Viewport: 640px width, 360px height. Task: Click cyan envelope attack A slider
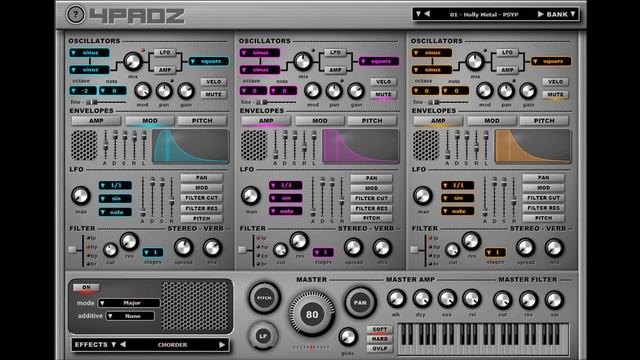pos(105,145)
